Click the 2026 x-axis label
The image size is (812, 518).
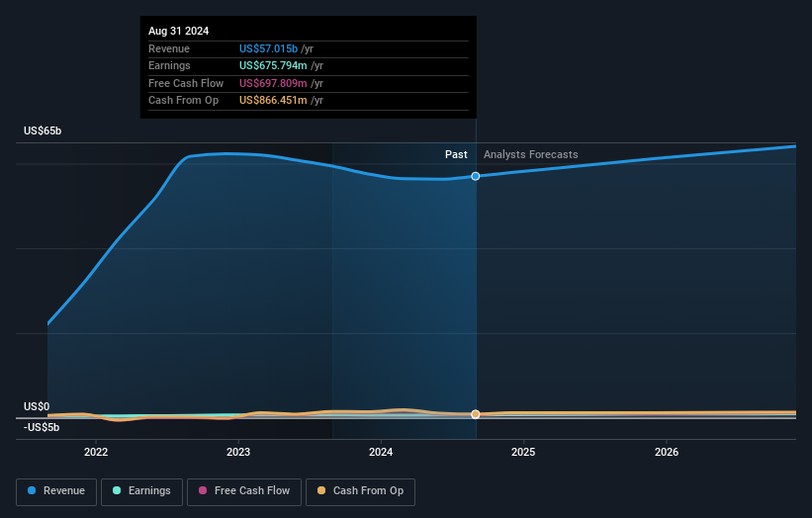click(x=667, y=452)
